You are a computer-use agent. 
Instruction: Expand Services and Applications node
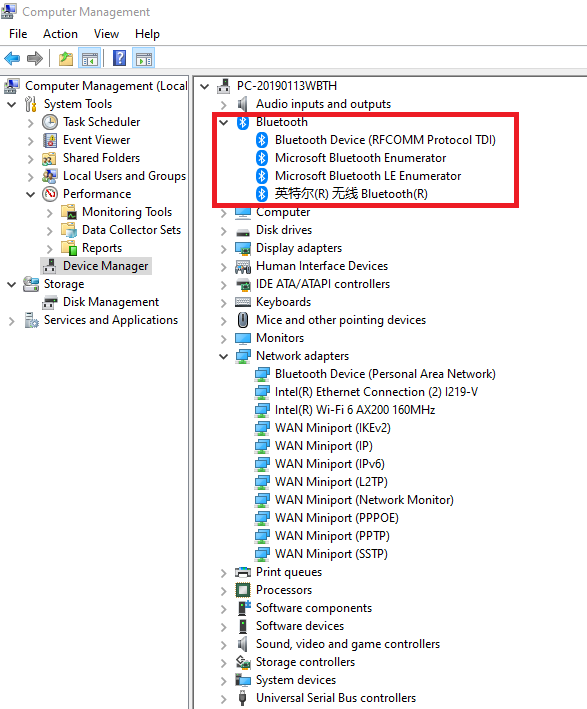pyautogui.click(x=12, y=321)
